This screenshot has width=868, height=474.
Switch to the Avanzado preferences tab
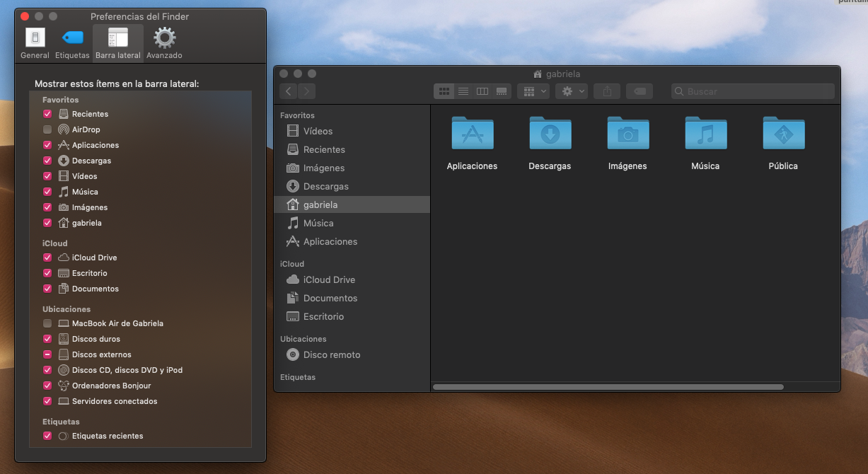(x=164, y=43)
